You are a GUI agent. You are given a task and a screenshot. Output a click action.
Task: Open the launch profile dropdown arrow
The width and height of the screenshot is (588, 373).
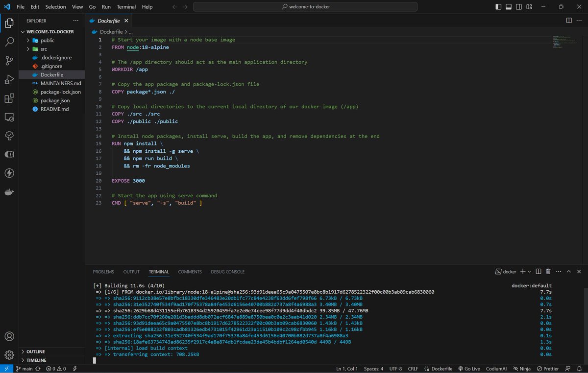530,271
